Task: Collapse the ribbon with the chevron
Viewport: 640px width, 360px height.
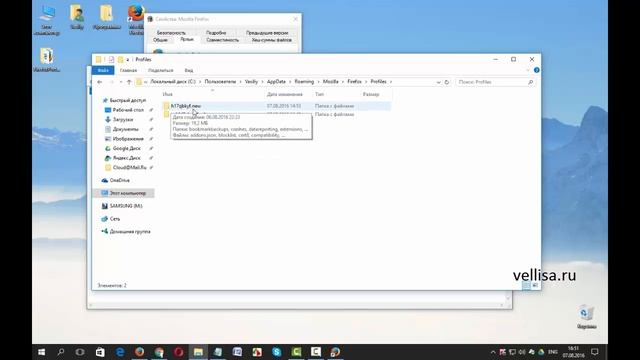Action: [528, 70]
